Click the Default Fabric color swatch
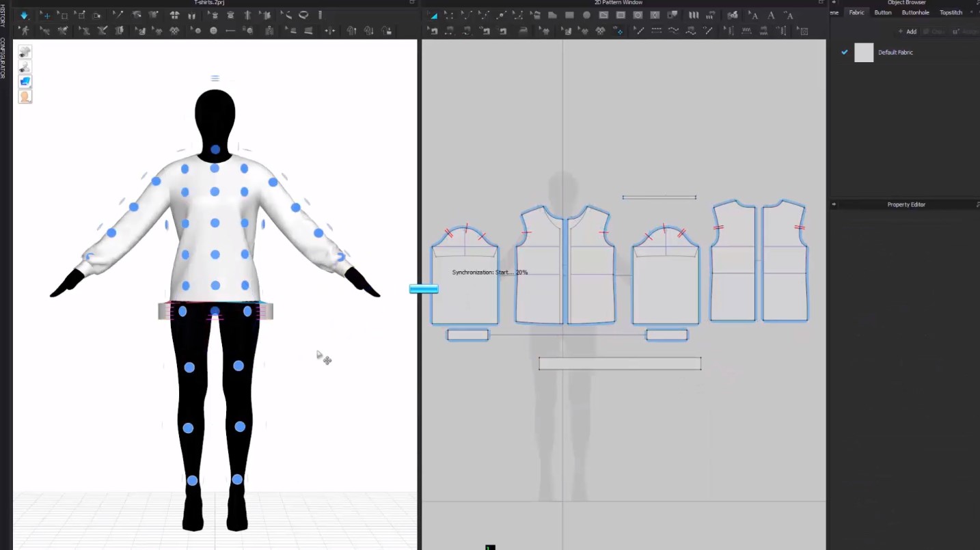The height and width of the screenshot is (550, 980). pos(864,53)
